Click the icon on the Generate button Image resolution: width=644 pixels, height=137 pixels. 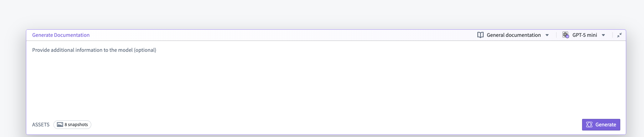pos(589,125)
